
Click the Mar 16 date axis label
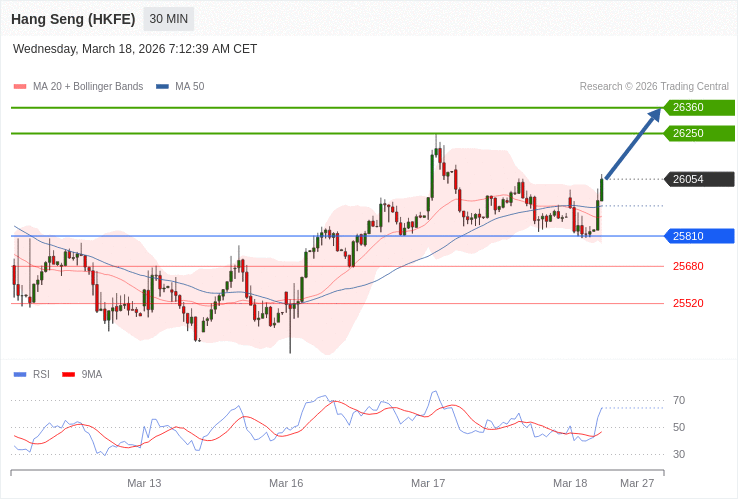tap(286, 484)
